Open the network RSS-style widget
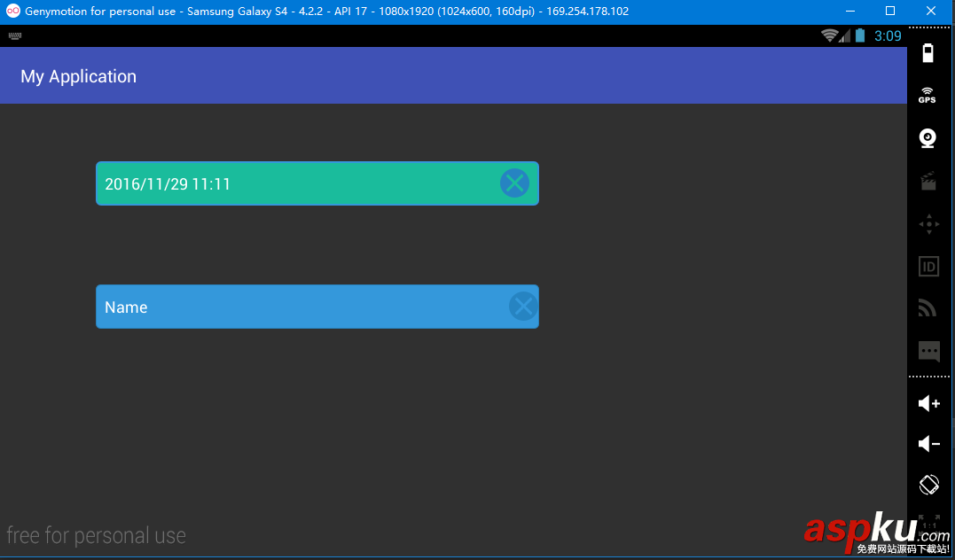This screenshot has width=955, height=560. pyautogui.click(x=928, y=308)
